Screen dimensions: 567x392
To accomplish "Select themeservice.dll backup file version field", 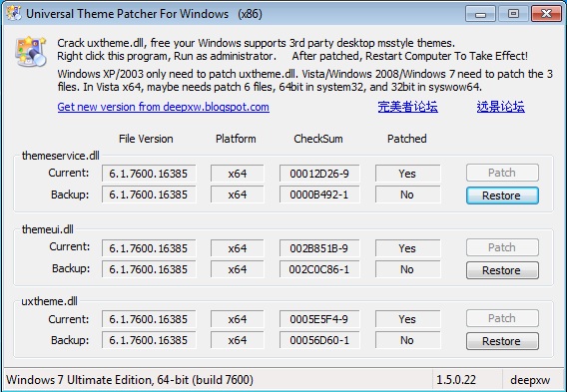I will 149,195.
